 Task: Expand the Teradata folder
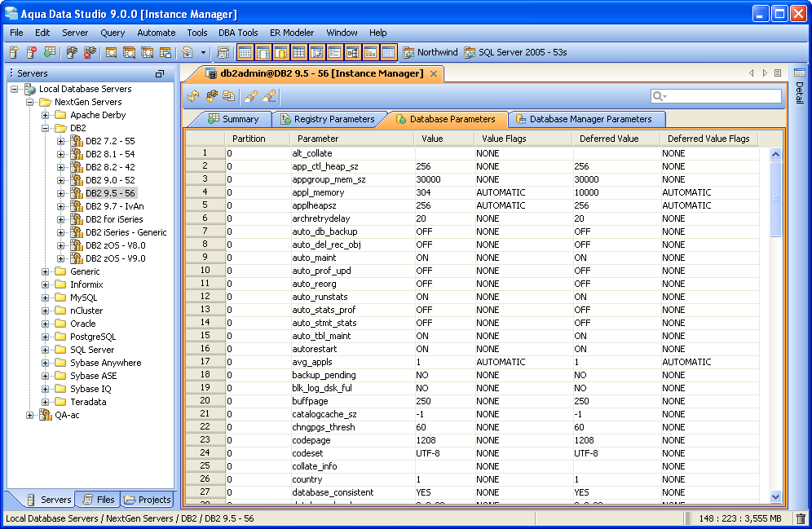(45, 402)
